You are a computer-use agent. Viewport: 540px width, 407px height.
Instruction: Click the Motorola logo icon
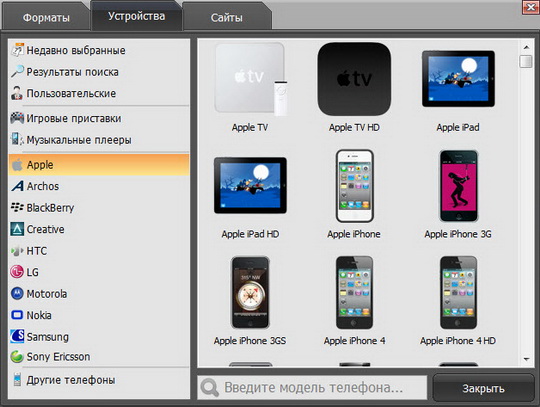[17, 293]
